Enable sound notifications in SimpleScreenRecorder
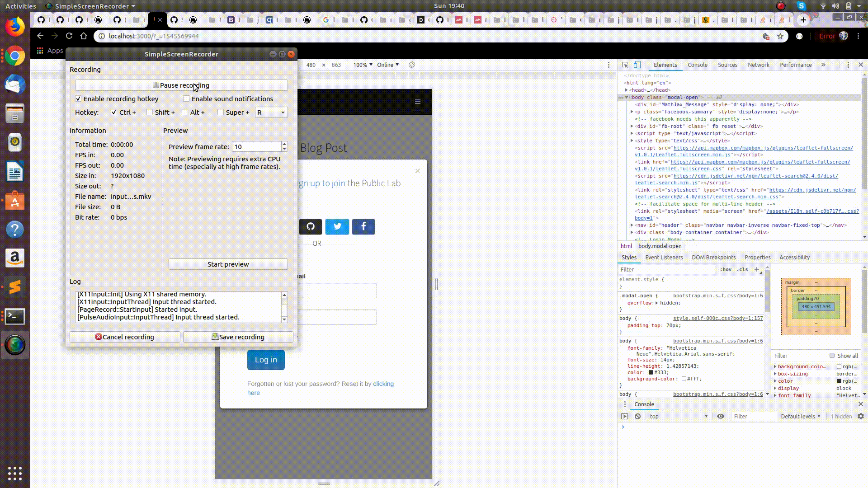This screenshot has width=868, height=488. [186, 99]
